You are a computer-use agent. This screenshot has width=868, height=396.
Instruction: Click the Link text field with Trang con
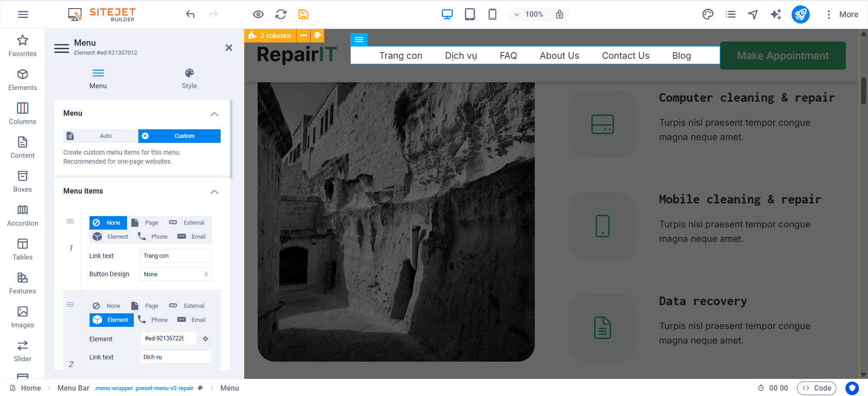point(175,256)
